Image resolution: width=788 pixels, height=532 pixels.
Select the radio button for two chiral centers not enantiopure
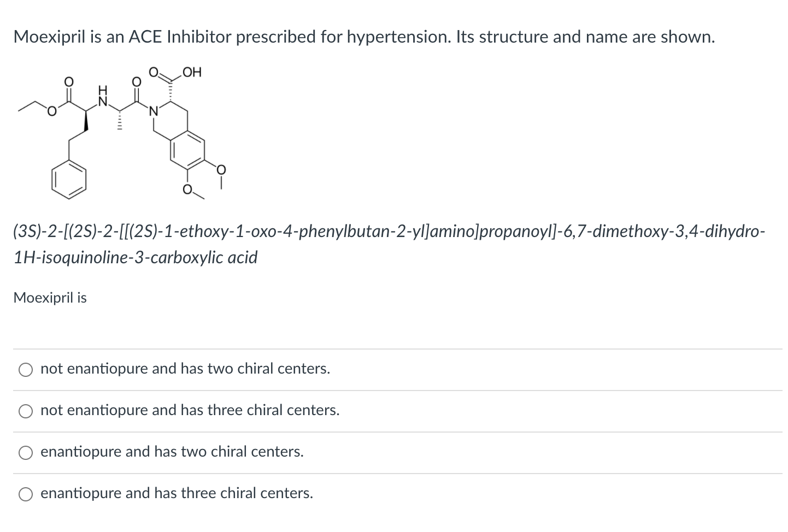[x=26, y=369]
